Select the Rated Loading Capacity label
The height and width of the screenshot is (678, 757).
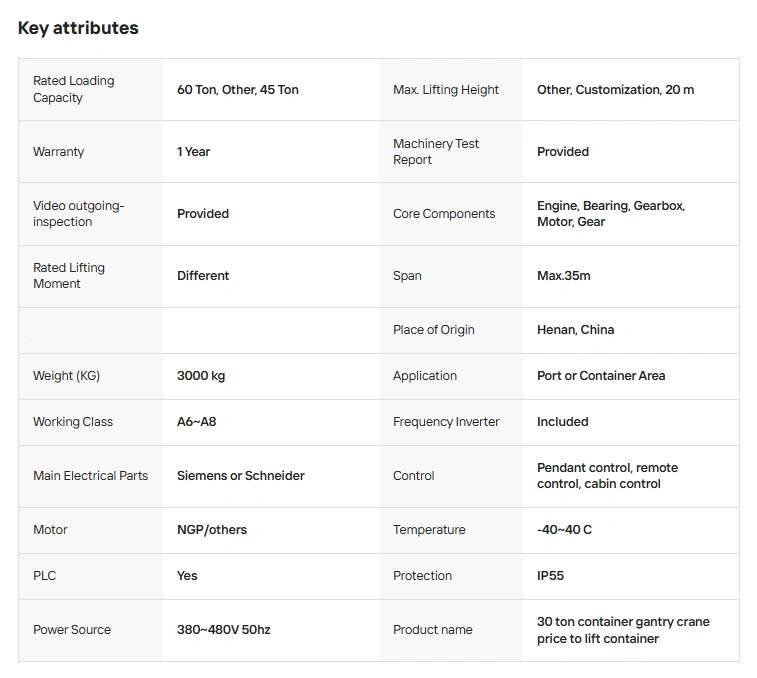coord(74,89)
